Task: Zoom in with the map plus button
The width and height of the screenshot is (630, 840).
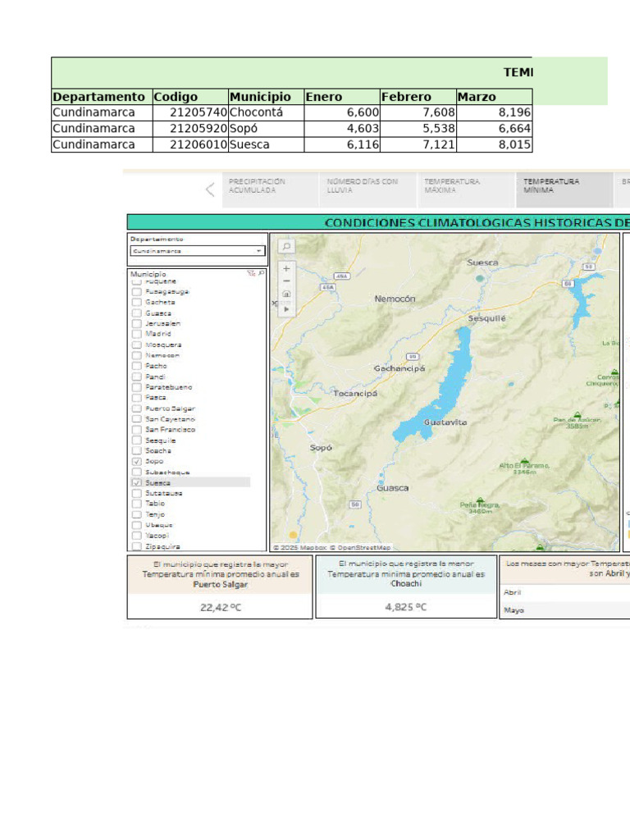Action: [286, 268]
